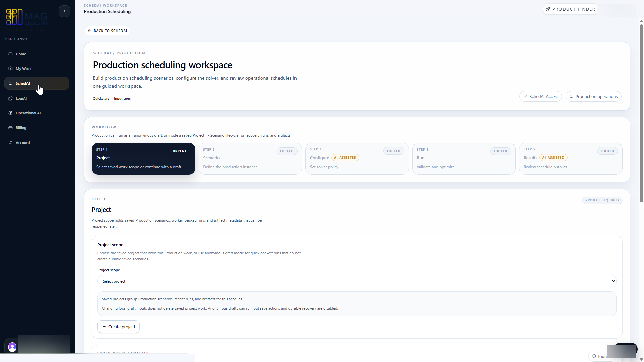Click the SchedAI Access checkmark icon

pyautogui.click(x=525, y=96)
